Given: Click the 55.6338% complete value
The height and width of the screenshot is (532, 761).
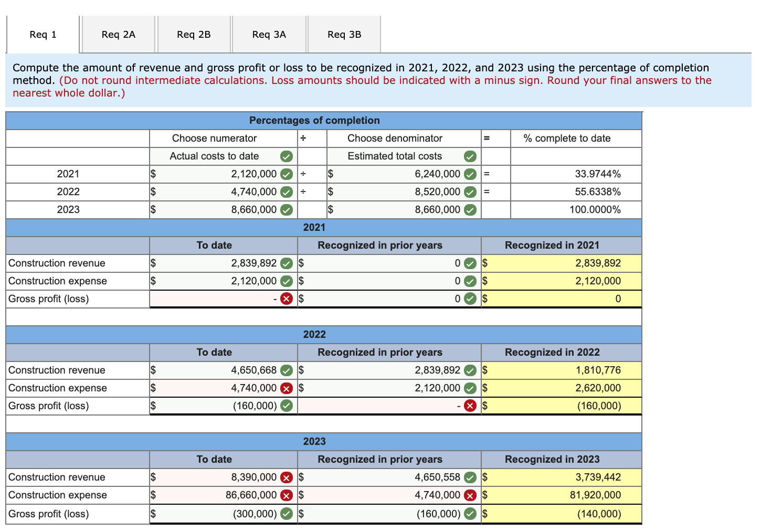Looking at the screenshot, I should point(598,192).
